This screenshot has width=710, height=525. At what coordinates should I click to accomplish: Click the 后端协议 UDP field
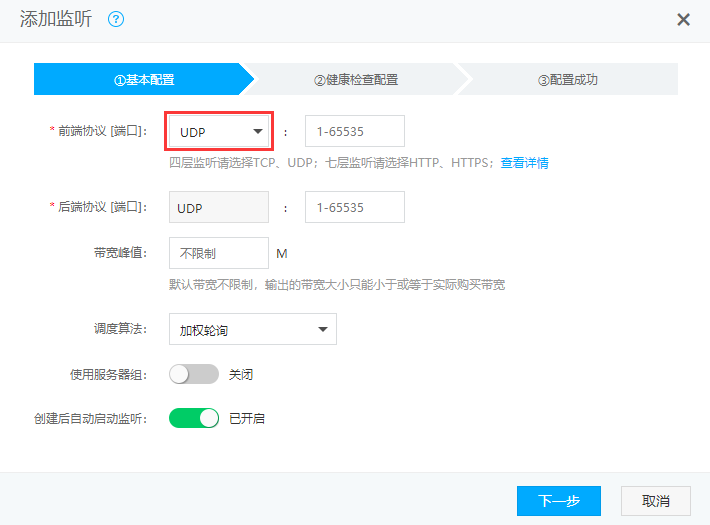(x=219, y=208)
